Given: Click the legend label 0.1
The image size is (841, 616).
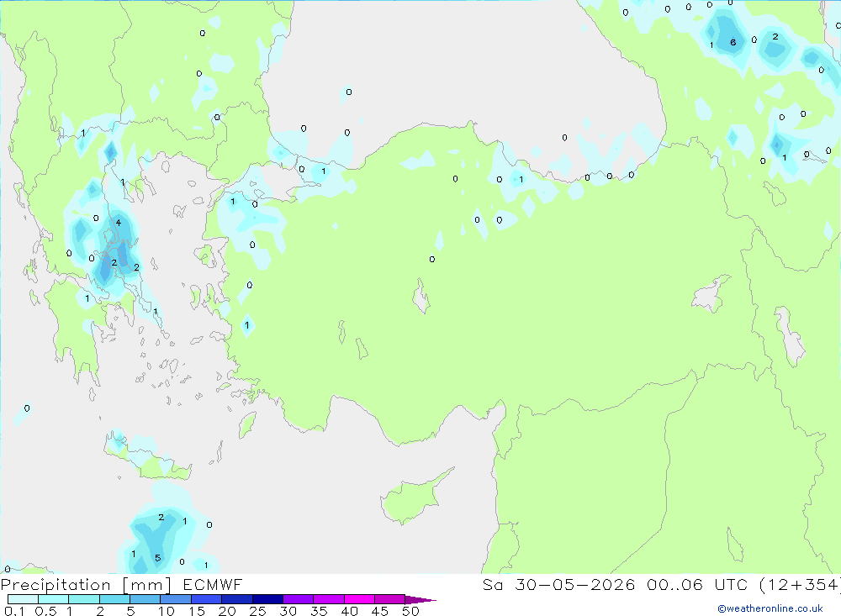Looking at the screenshot, I should click(14, 611).
